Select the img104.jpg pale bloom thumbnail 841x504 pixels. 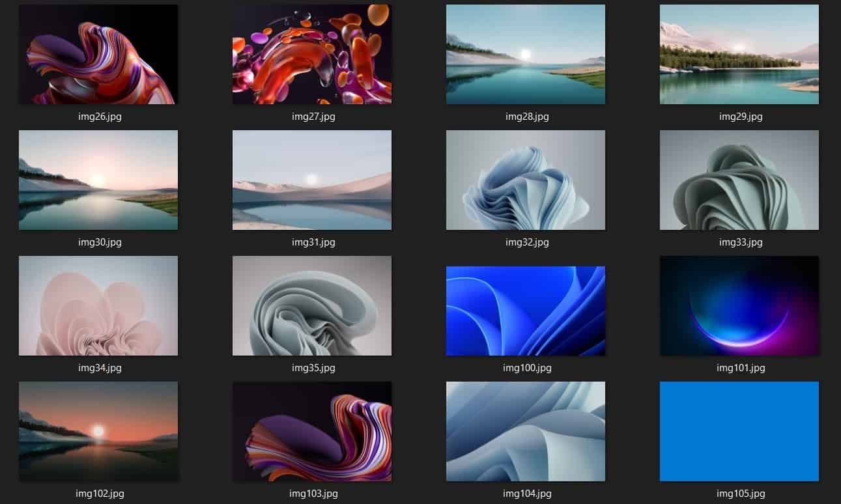526,431
